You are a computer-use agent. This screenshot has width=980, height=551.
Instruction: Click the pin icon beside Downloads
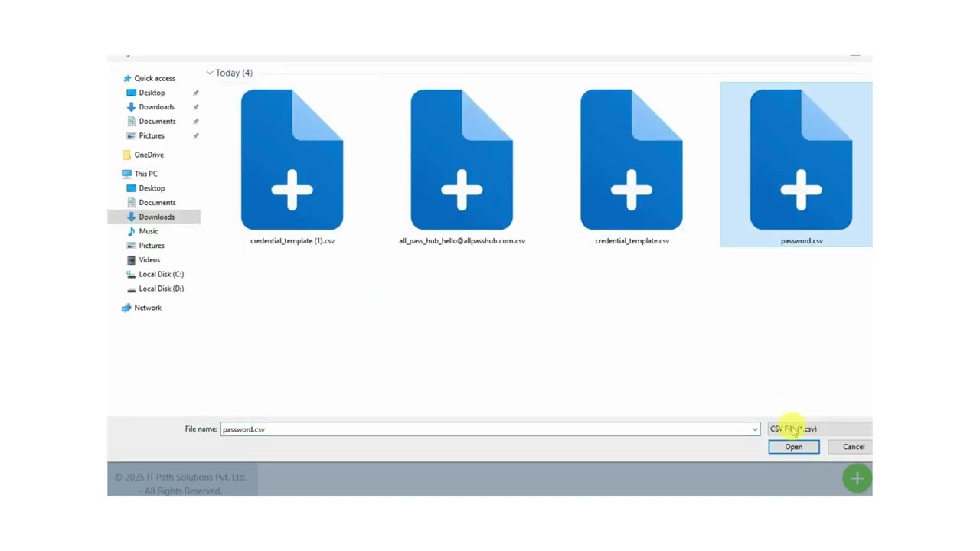(195, 107)
